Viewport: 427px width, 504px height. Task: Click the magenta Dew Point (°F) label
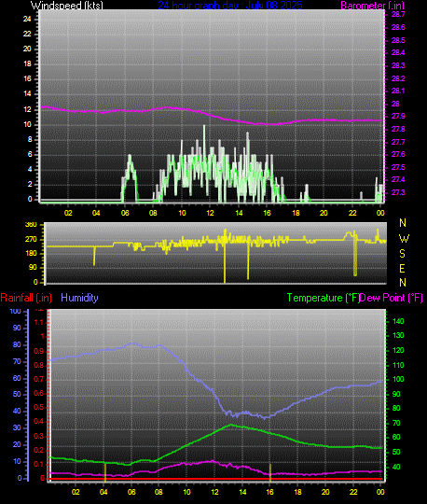(392, 298)
